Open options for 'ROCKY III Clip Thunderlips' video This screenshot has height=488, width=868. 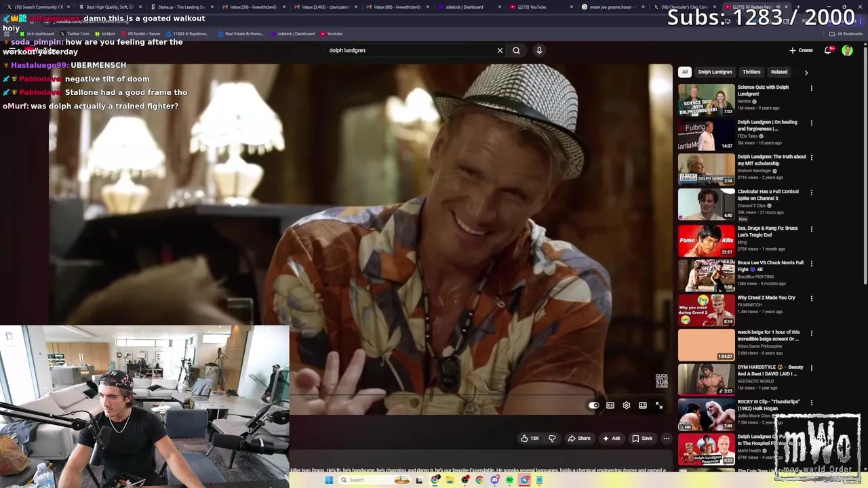(811, 403)
